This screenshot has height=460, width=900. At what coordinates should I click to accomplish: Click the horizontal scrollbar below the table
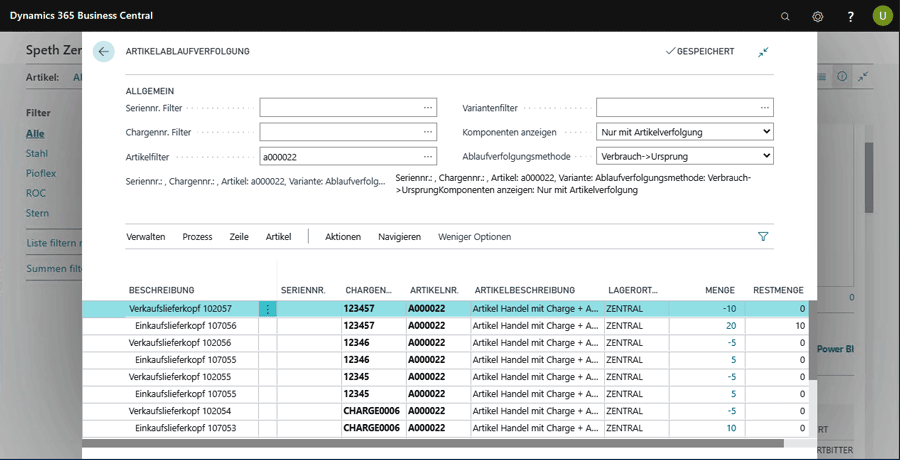click(433, 443)
